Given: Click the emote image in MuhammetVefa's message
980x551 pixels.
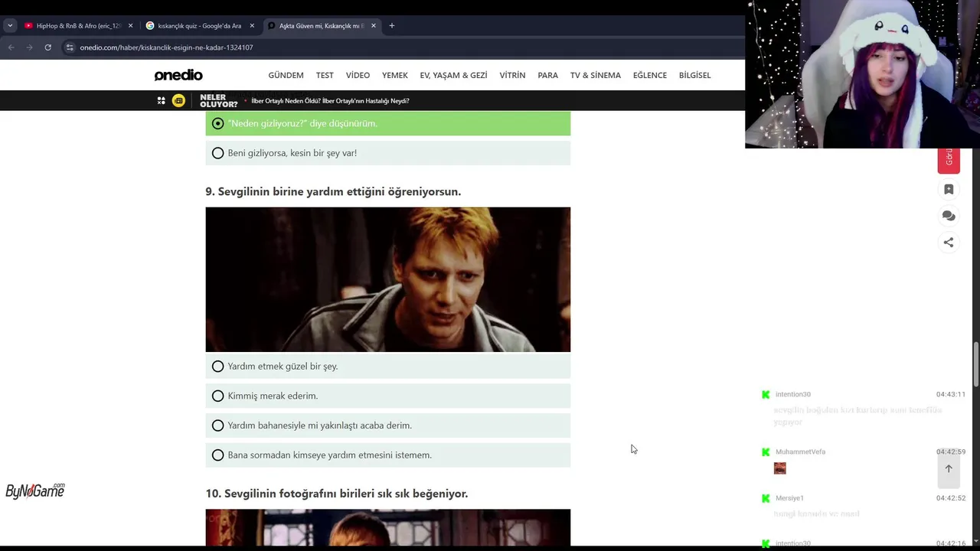Looking at the screenshot, I should coord(780,468).
